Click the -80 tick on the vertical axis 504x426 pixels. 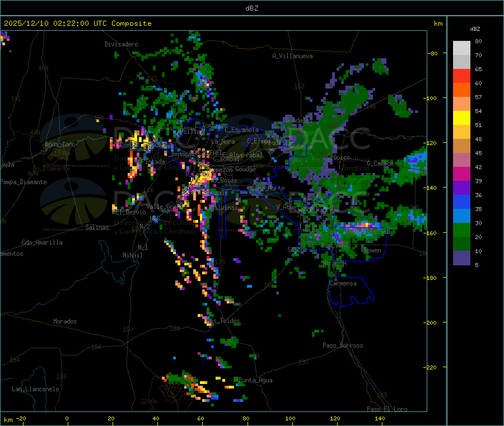coord(432,53)
